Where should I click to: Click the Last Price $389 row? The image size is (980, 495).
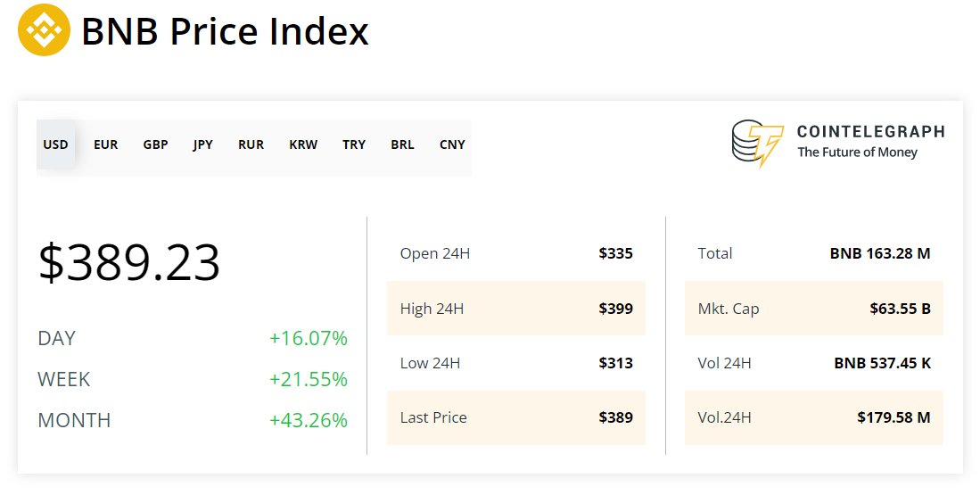click(x=515, y=417)
